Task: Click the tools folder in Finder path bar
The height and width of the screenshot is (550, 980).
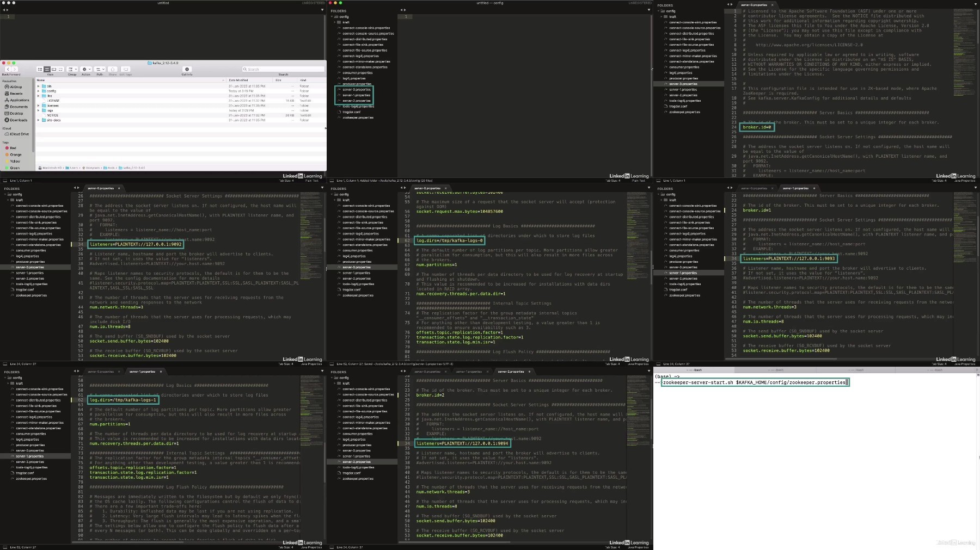Action: pyautogui.click(x=111, y=168)
